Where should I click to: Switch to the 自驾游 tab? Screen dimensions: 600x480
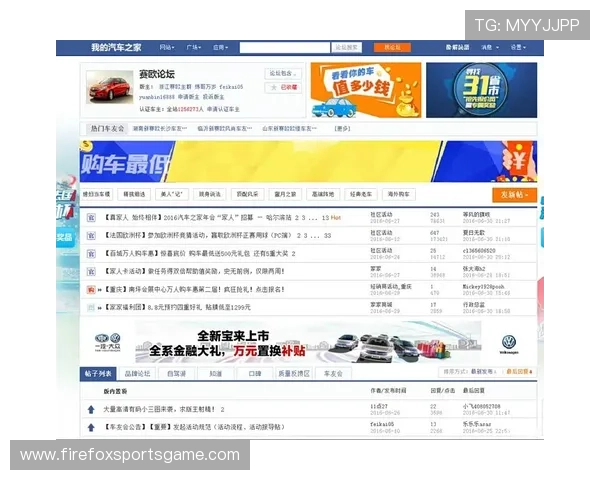pyautogui.click(x=176, y=374)
